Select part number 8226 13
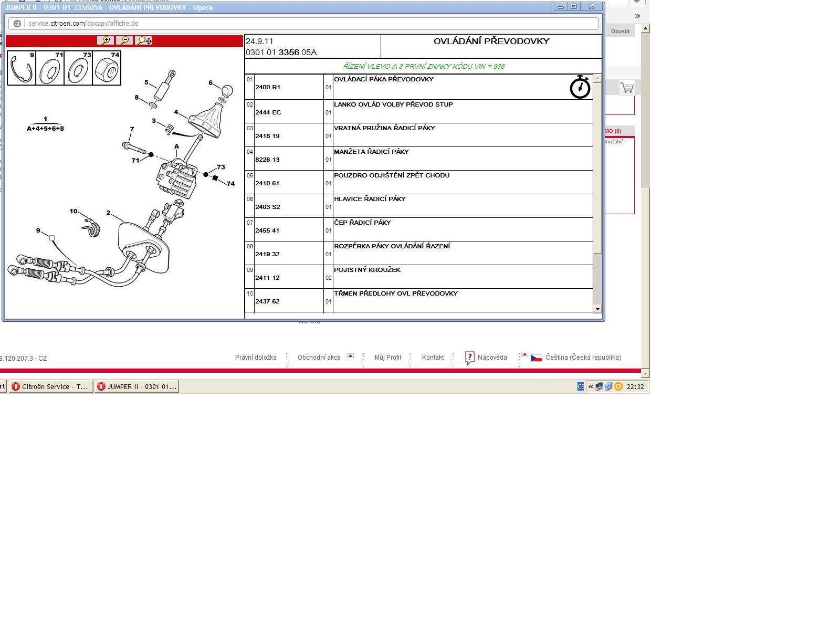Viewport: 840px width, 630px height. click(x=267, y=160)
